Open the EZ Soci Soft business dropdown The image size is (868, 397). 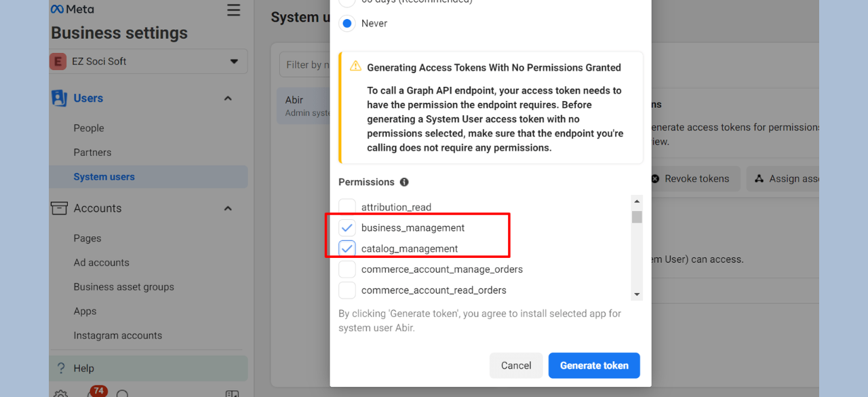coord(149,61)
